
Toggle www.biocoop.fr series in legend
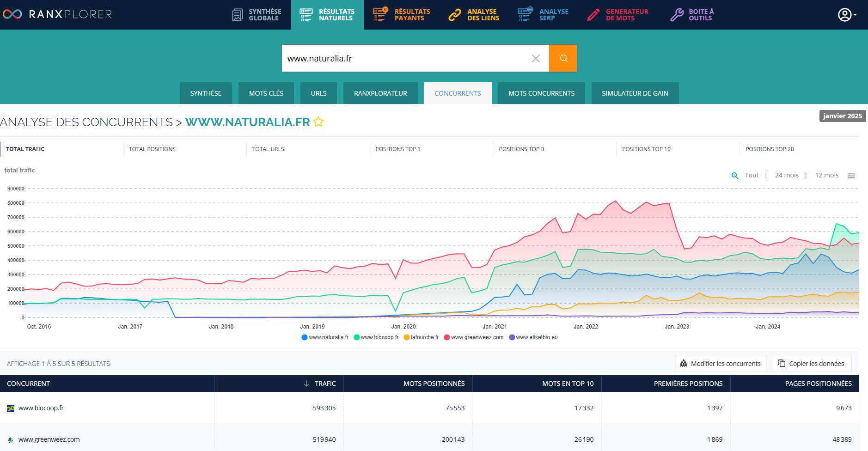pos(376,337)
